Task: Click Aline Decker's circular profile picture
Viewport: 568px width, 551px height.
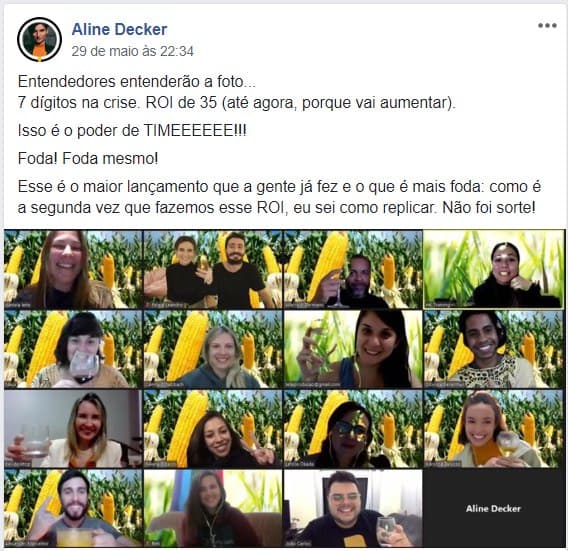Action: (39, 39)
